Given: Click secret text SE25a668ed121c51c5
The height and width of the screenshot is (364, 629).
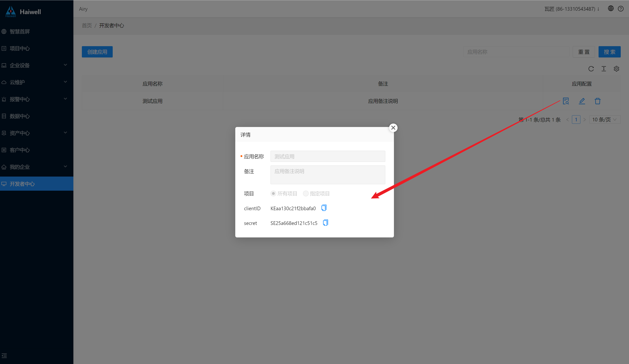Looking at the screenshot, I should tap(294, 223).
